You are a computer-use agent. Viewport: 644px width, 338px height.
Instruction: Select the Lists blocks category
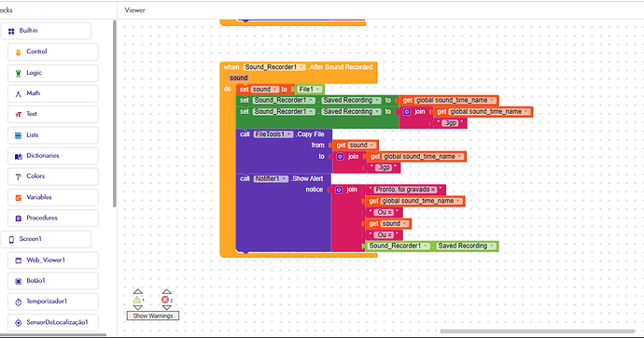click(x=53, y=135)
